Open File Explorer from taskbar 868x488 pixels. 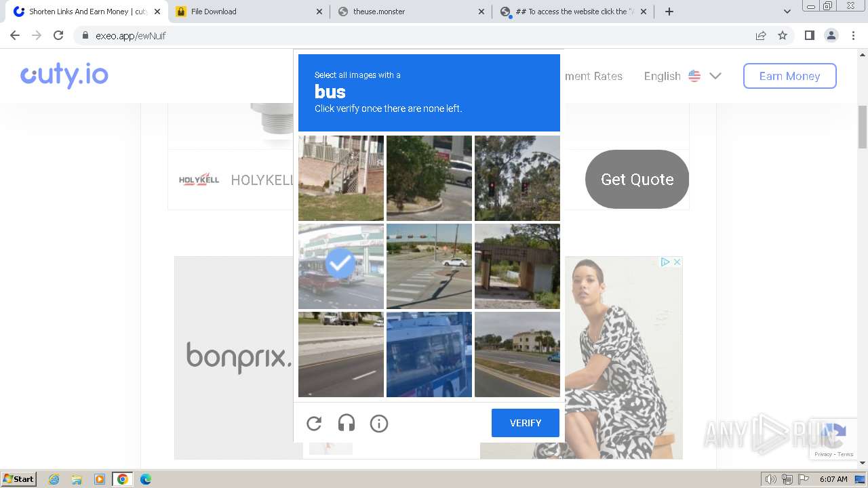pyautogui.click(x=77, y=479)
